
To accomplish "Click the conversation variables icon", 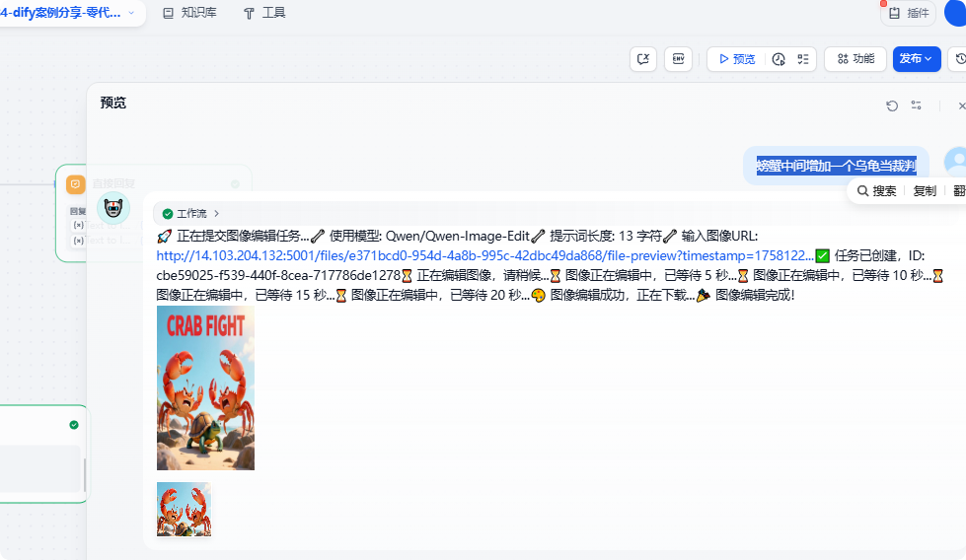I will [643, 59].
